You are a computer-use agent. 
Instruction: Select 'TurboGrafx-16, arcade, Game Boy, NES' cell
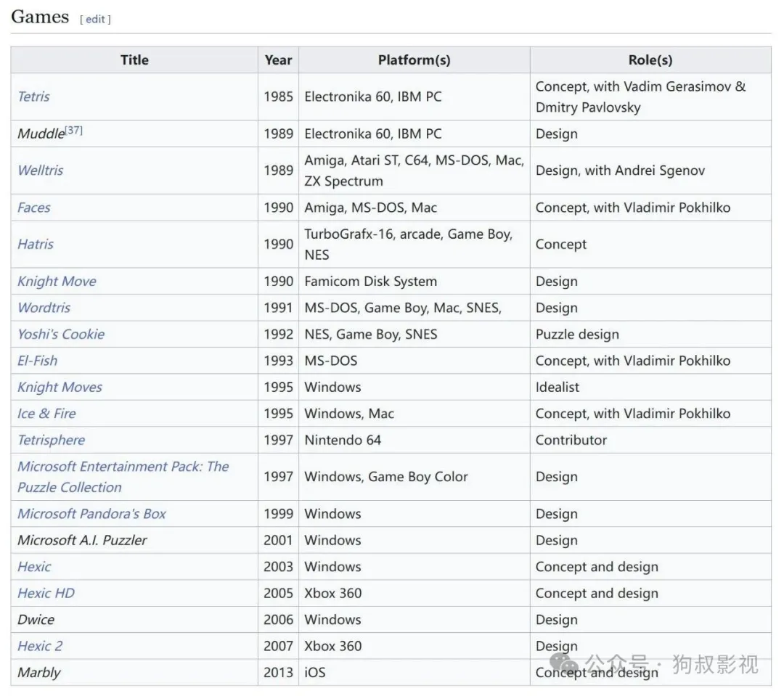[414, 244]
